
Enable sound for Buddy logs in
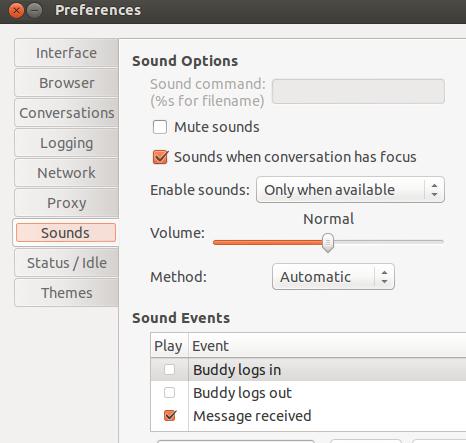click(x=169, y=369)
